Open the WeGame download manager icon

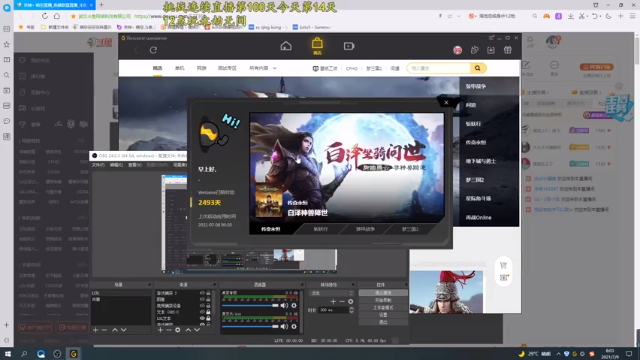[491, 50]
